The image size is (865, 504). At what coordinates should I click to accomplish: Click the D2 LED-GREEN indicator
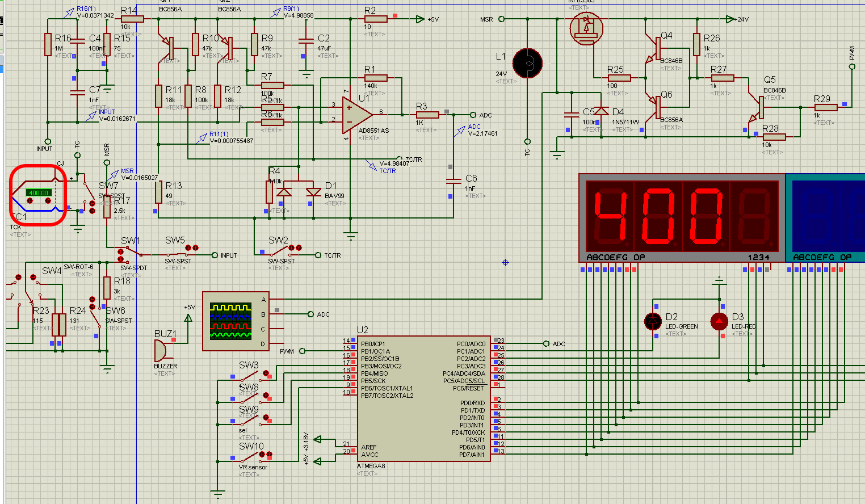653,321
